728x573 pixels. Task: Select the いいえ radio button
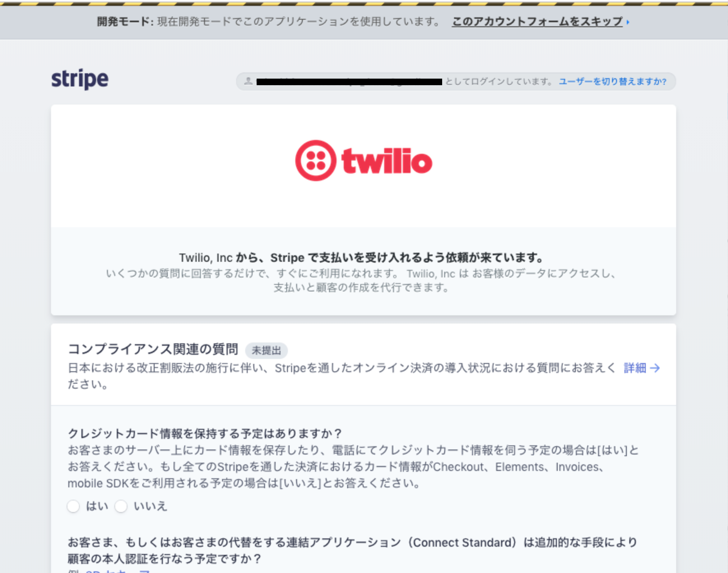tap(121, 506)
